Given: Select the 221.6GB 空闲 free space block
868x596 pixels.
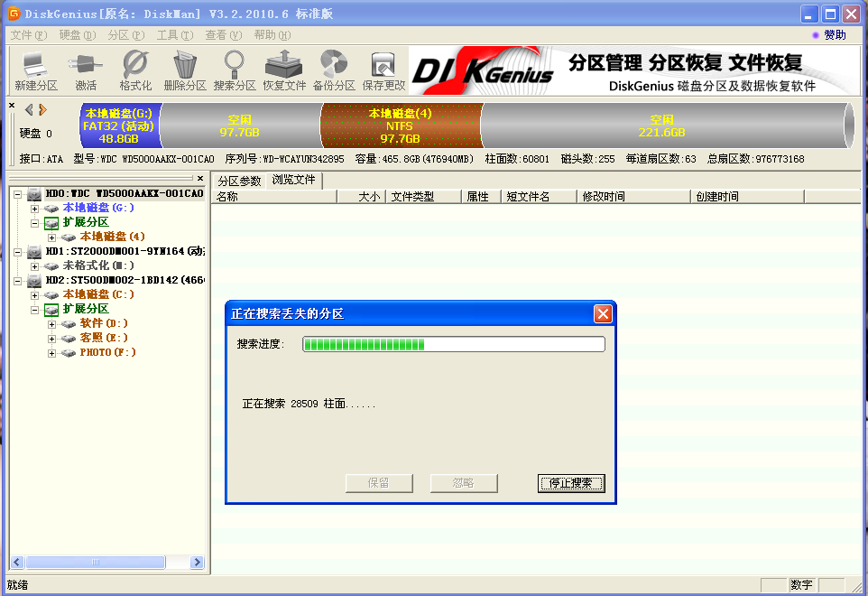Looking at the screenshot, I should (x=662, y=126).
